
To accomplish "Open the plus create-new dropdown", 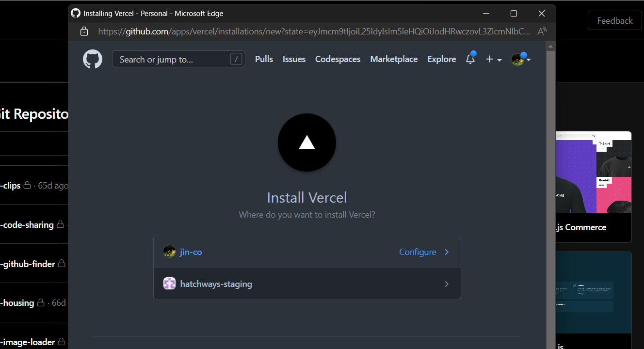I will (x=494, y=59).
